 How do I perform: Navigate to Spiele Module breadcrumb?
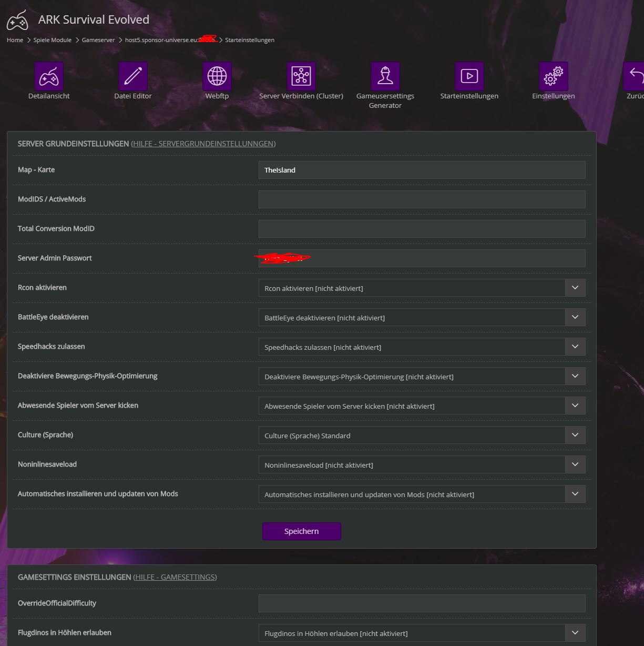pos(53,40)
